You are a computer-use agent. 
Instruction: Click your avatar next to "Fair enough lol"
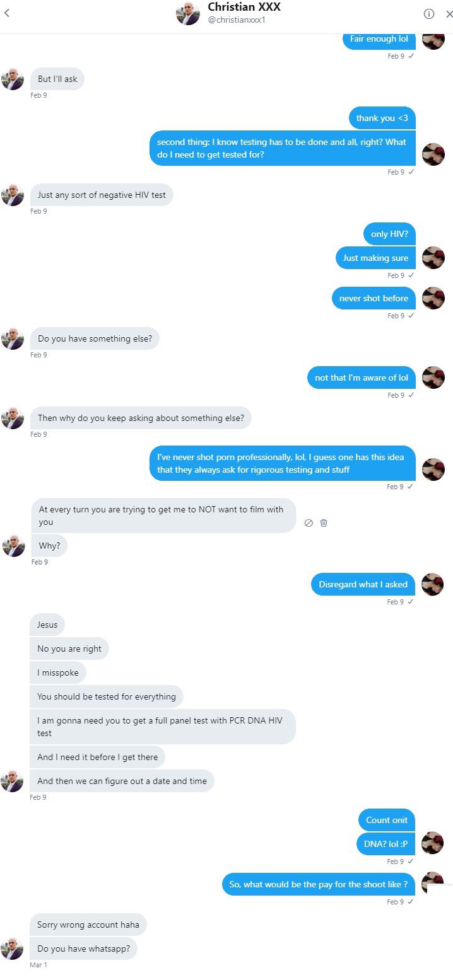click(433, 39)
